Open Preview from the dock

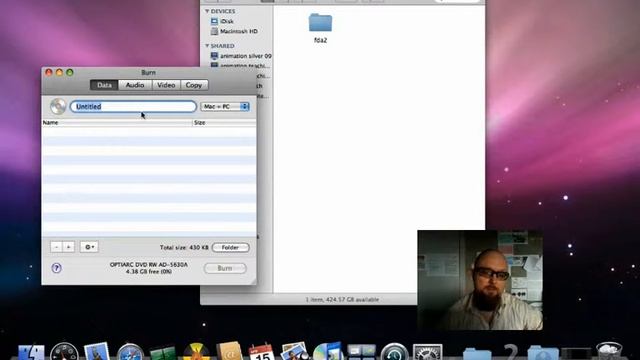295,351
